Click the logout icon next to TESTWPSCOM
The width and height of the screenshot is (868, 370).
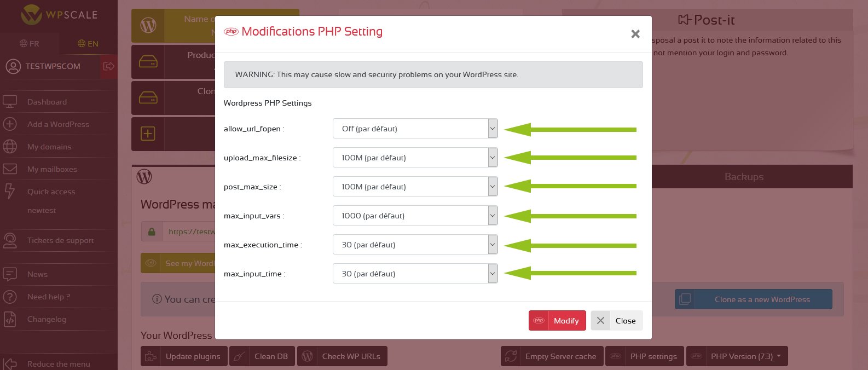(x=108, y=66)
